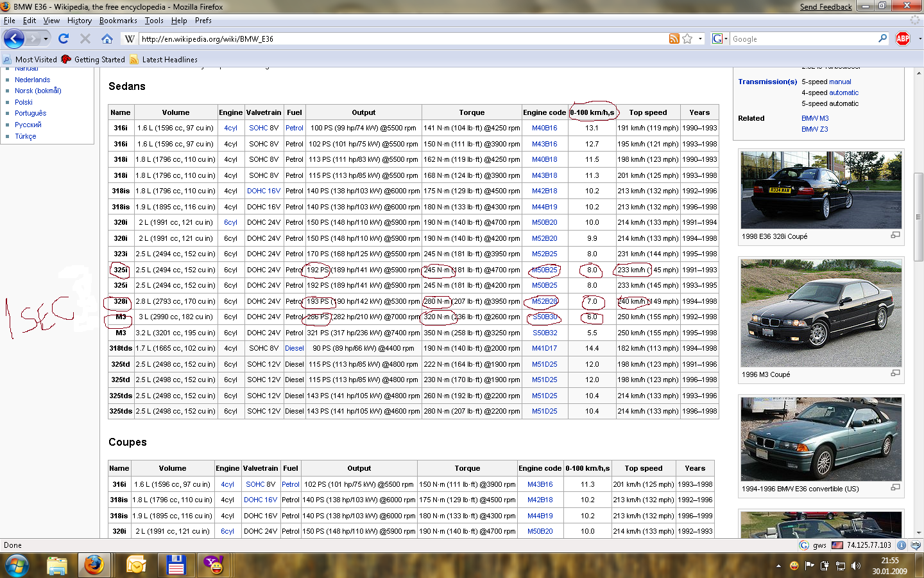The width and height of the screenshot is (924, 578).
Task: Open the 1994-1996 E36 convertible thumbnail
Action: pyautogui.click(x=821, y=439)
